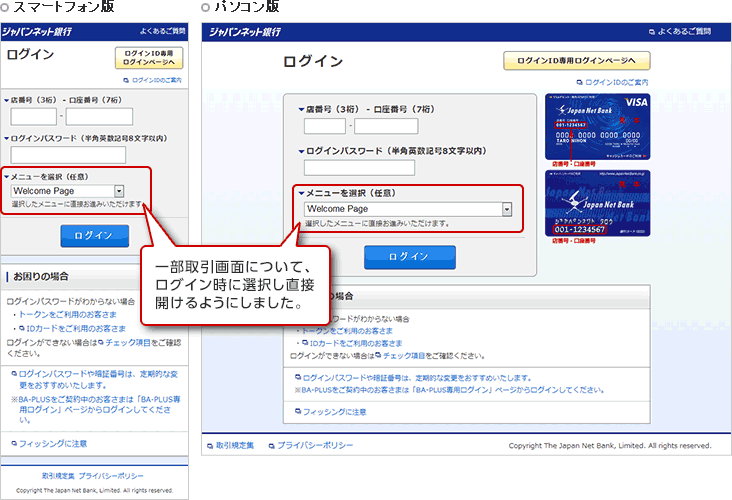732x500 pixels.
Task: Expand Welcome Page dropdown in PC version
Action: click(506, 209)
